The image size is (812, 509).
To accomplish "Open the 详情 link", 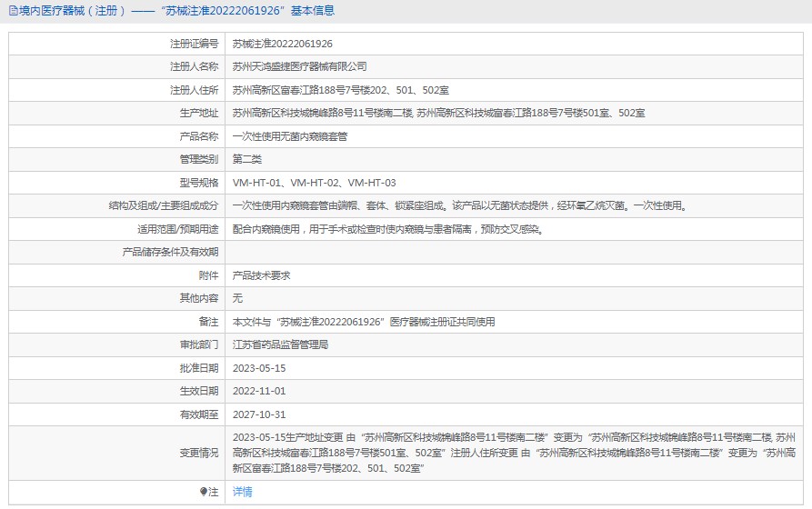I will pos(242,492).
